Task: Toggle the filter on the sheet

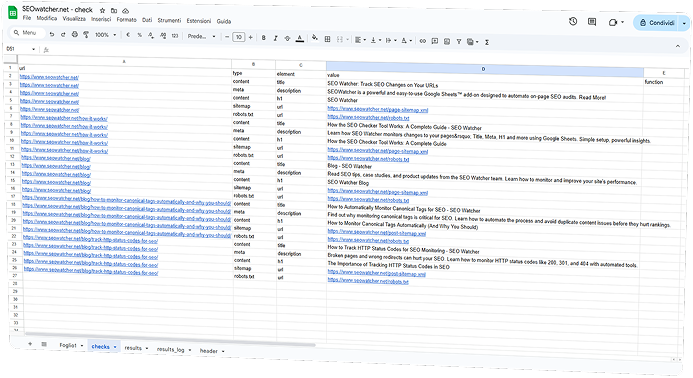Action: [459, 42]
